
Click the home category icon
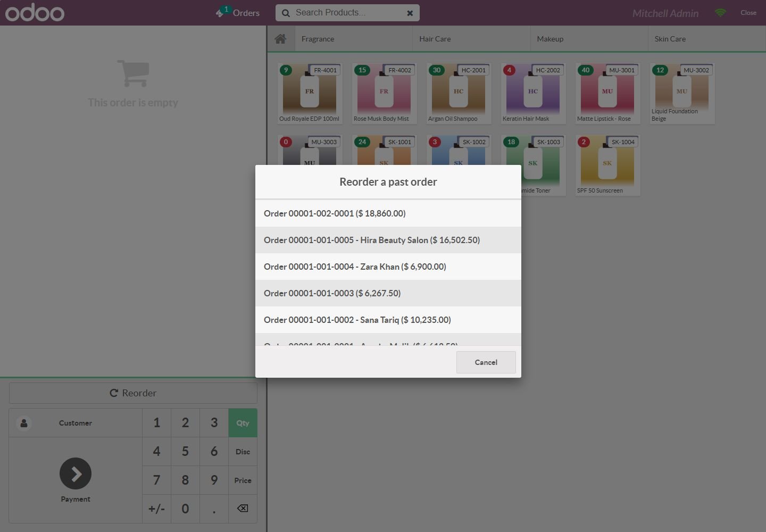click(x=280, y=39)
